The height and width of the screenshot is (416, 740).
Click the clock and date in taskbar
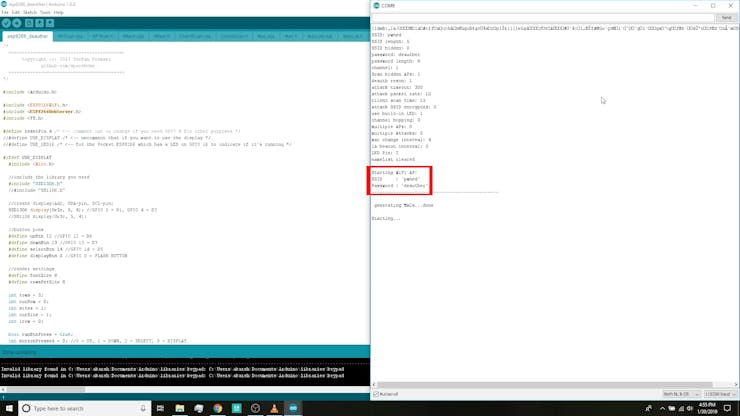pyautogui.click(x=707, y=408)
